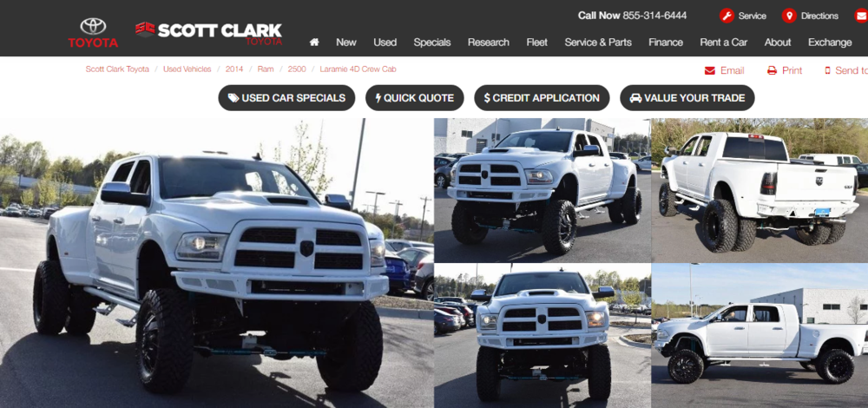Open the Service & Parts menu
Image resolution: width=868 pixels, height=408 pixels.
tap(598, 42)
